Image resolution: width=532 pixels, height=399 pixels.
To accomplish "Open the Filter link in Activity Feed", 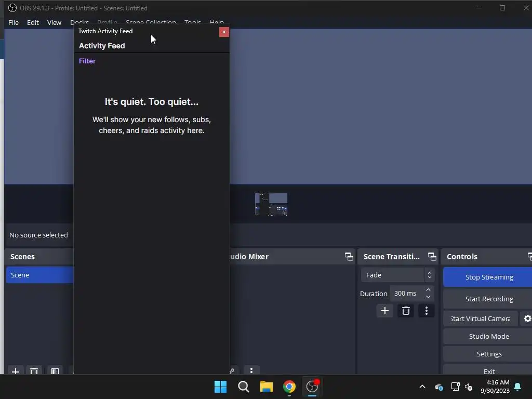I will coord(87,61).
